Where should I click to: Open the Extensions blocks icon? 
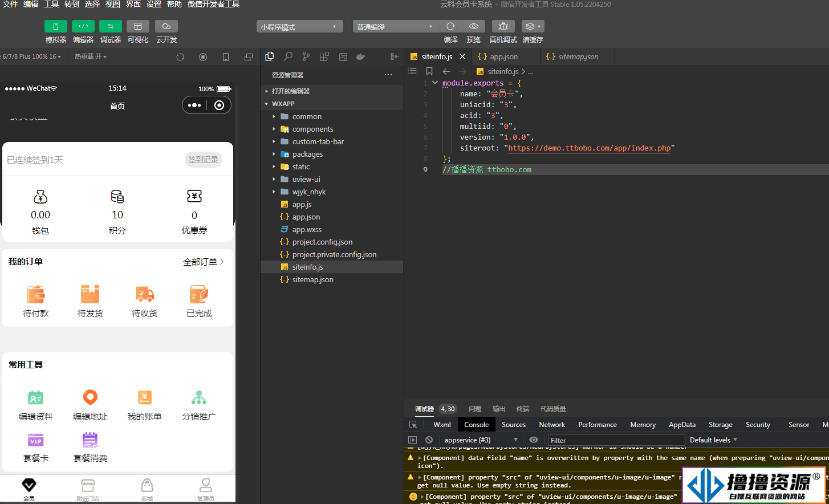(x=324, y=56)
